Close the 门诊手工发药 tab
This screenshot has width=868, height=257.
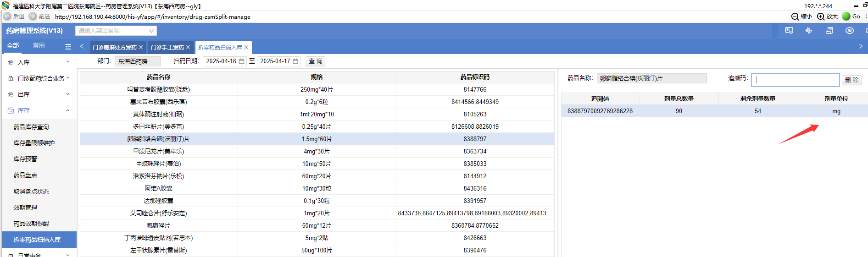tap(188, 47)
